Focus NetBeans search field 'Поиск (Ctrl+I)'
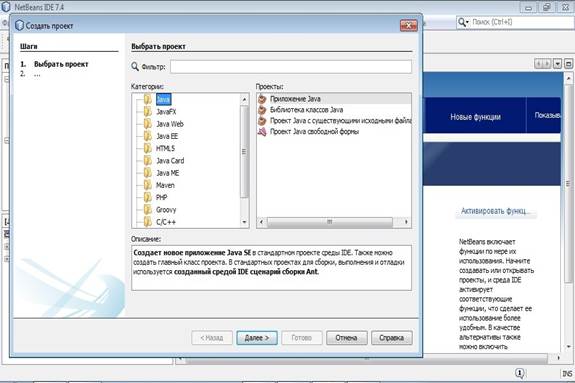Viewport: 575px width, 383px height. 522,22
